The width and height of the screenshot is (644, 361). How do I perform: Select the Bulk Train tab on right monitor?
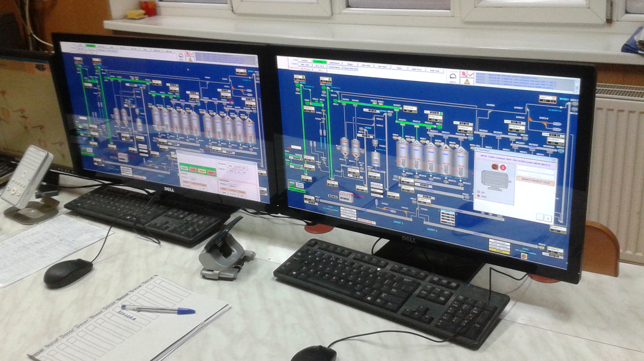[x=435, y=71]
